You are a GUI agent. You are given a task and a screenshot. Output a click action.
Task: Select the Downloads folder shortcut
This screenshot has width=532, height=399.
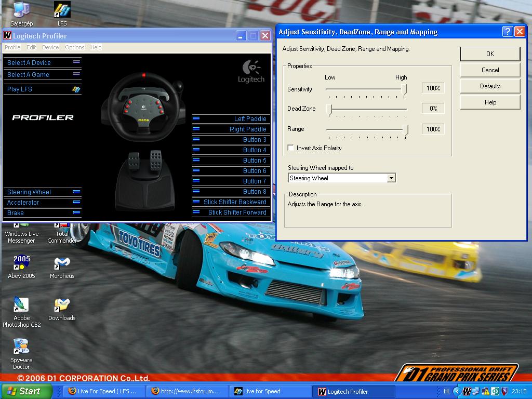pos(62,310)
